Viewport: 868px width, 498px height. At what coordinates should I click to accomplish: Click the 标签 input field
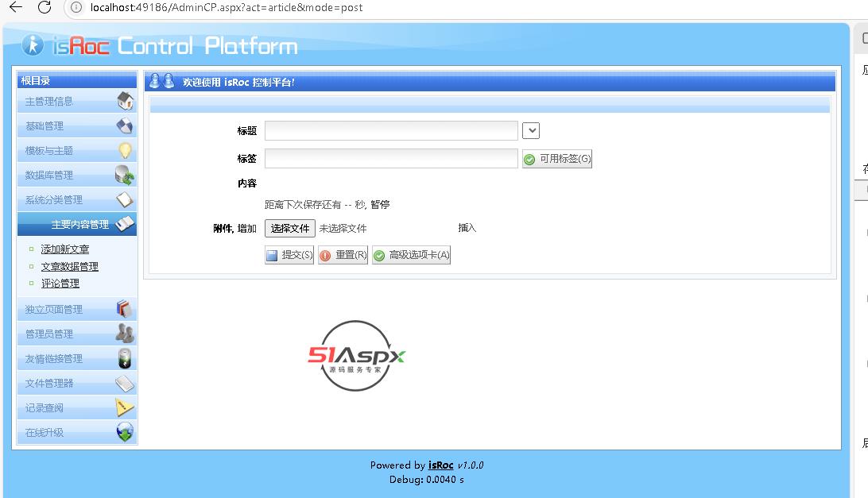pos(391,158)
